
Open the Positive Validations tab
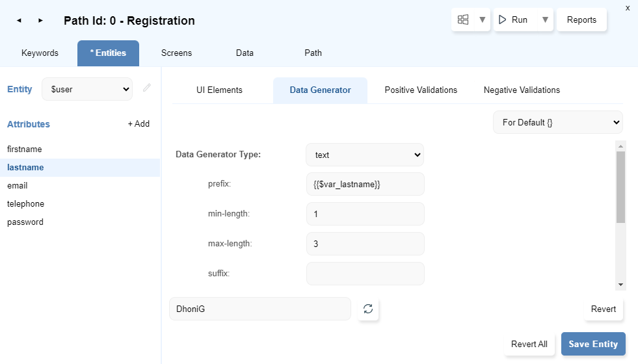421,90
